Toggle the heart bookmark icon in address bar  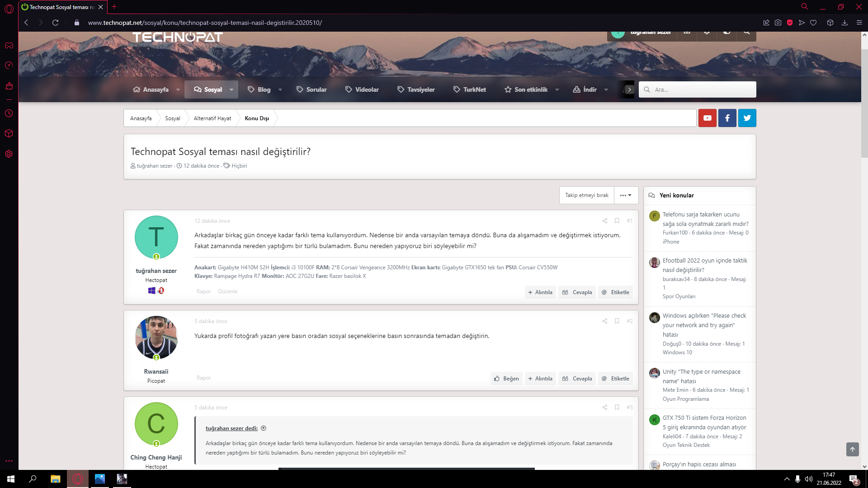(813, 23)
